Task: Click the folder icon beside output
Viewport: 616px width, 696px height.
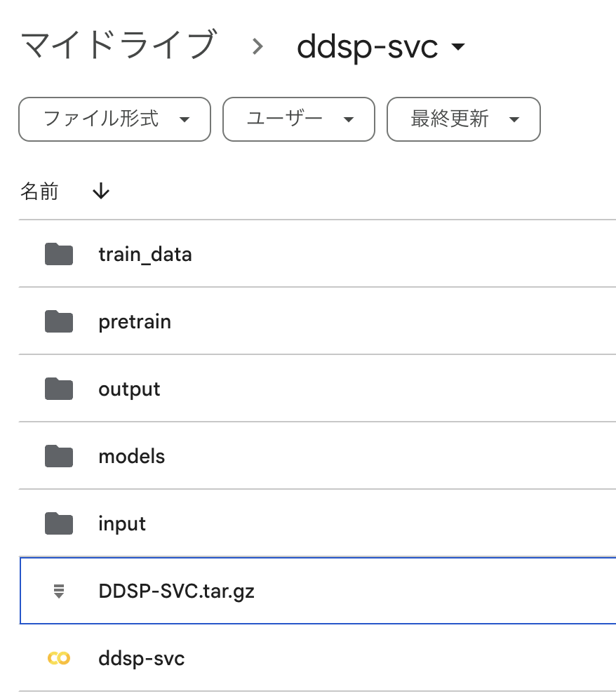Action: (58, 389)
